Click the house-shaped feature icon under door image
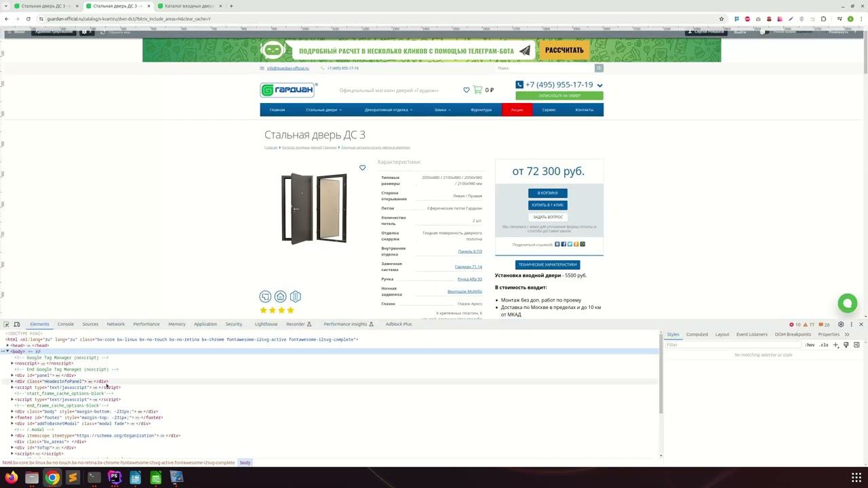The image size is (868, 488). [x=280, y=296]
